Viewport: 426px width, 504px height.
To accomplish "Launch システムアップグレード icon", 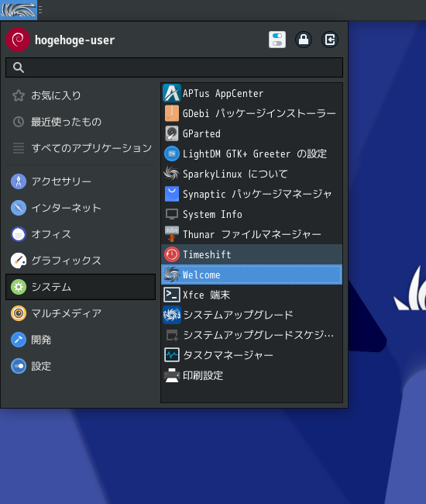I will tap(172, 315).
